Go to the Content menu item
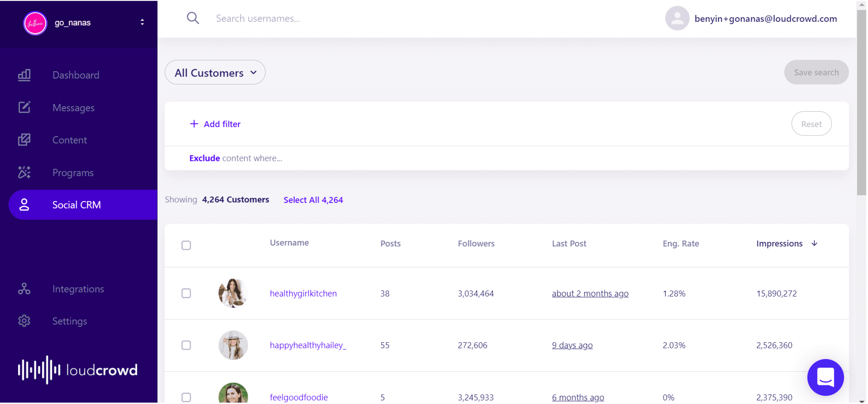The height and width of the screenshot is (404, 868). (x=69, y=140)
